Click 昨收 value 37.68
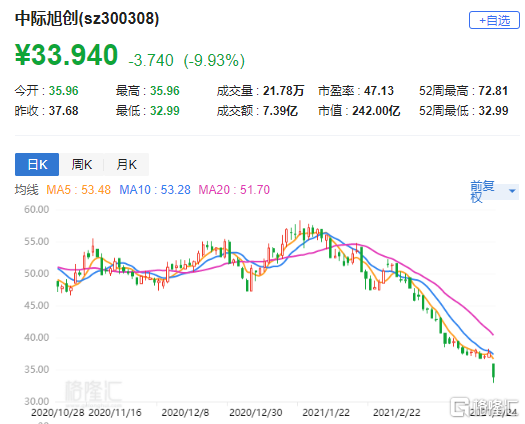Image resolution: width=525 pixels, height=424 pixels. [64, 111]
